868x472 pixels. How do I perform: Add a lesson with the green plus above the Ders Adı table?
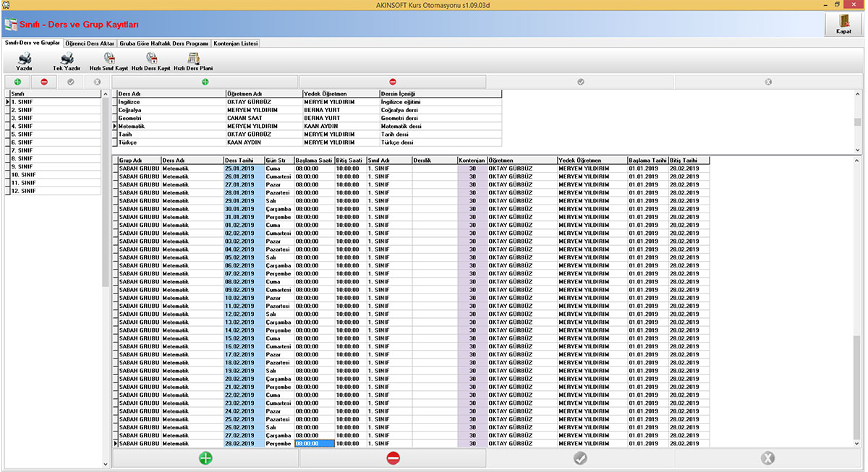click(x=205, y=82)
